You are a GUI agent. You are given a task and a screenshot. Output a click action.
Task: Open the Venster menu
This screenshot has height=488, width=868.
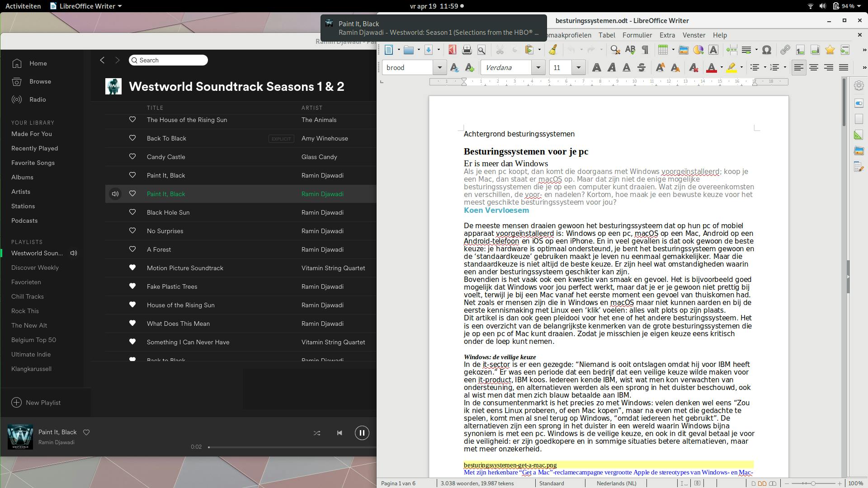[x=693, y=35]
